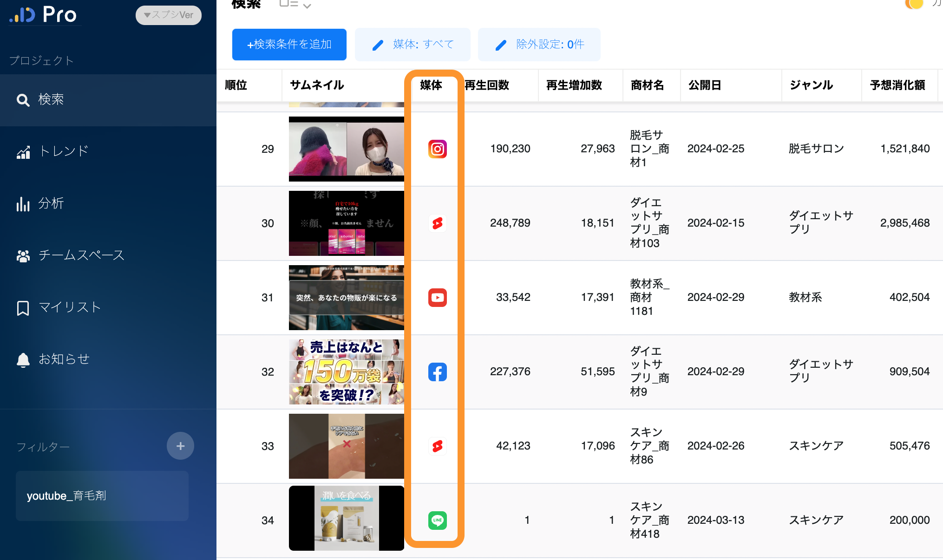Click the YouTube Shorts icon in row 30
943x560 pixels.
click(437, 223)
